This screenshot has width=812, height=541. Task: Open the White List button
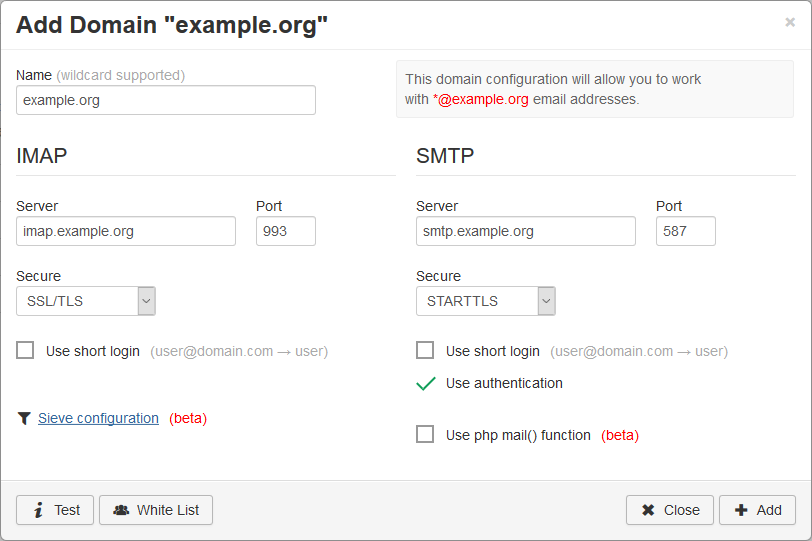pyautogui.click(x=156, y=510)
